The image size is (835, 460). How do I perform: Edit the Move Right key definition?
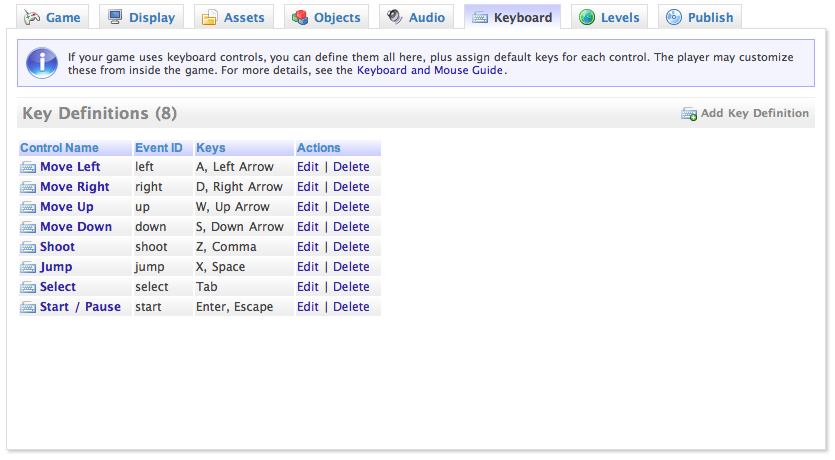pos(307,187)
